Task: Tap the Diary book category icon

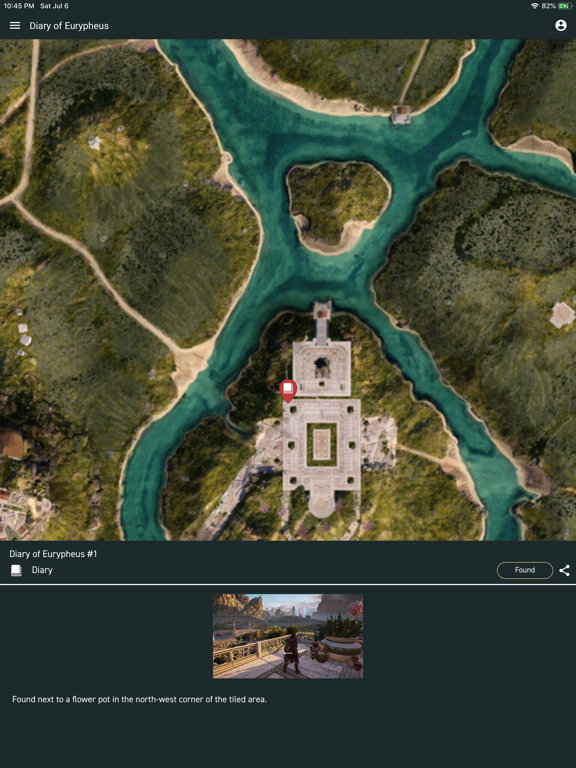Action: click(16, 570)
